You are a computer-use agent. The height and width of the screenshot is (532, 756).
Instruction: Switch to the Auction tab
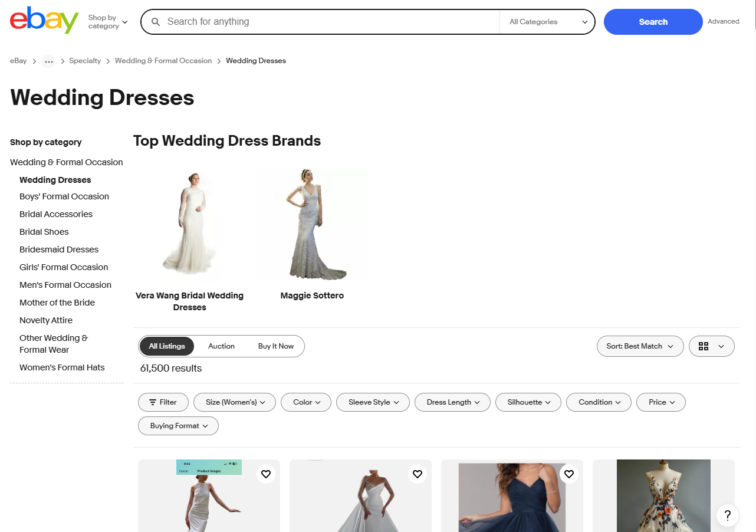pos(221,346)
